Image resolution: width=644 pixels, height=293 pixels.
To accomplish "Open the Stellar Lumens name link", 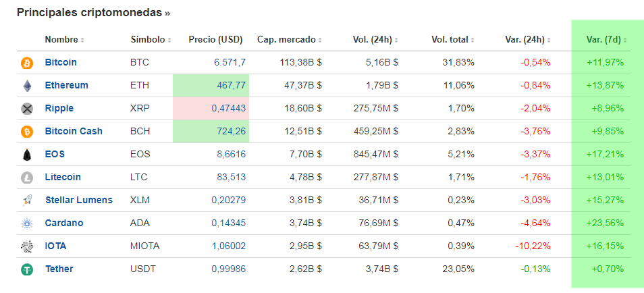I will coord(78,201).
